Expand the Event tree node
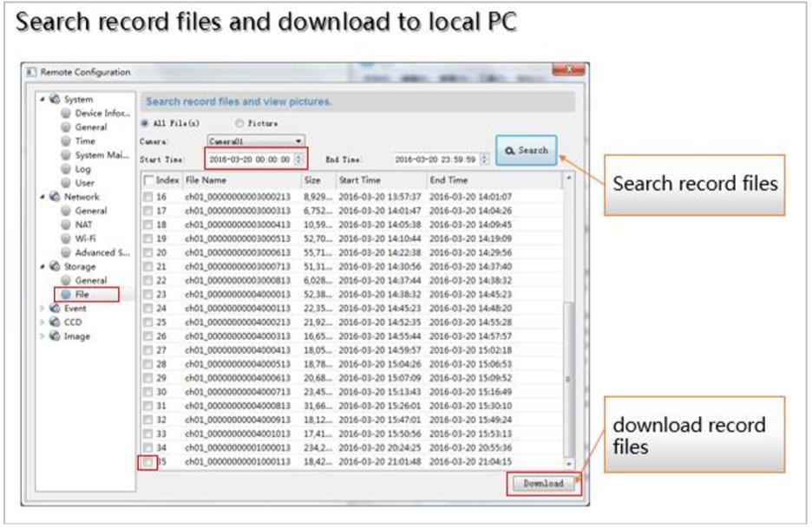Viewport: 812px width, 528px height. pyautogui.click(x=43, y=308)
